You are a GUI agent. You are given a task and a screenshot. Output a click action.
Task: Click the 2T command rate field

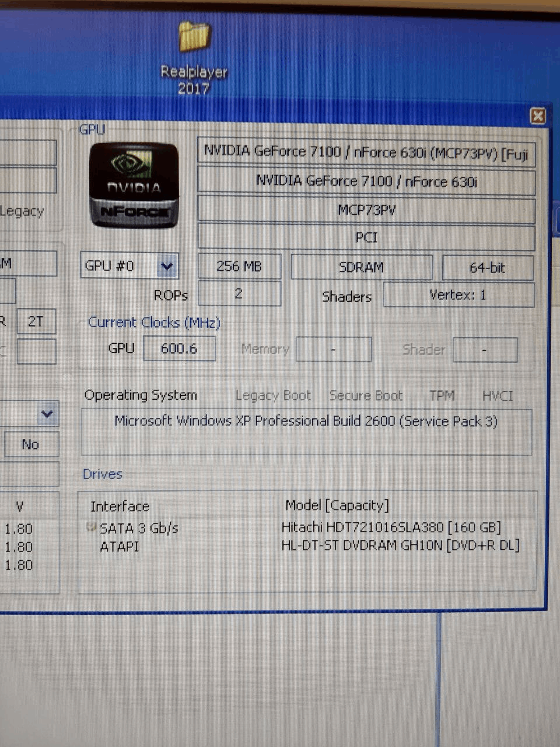coord(36,322)
